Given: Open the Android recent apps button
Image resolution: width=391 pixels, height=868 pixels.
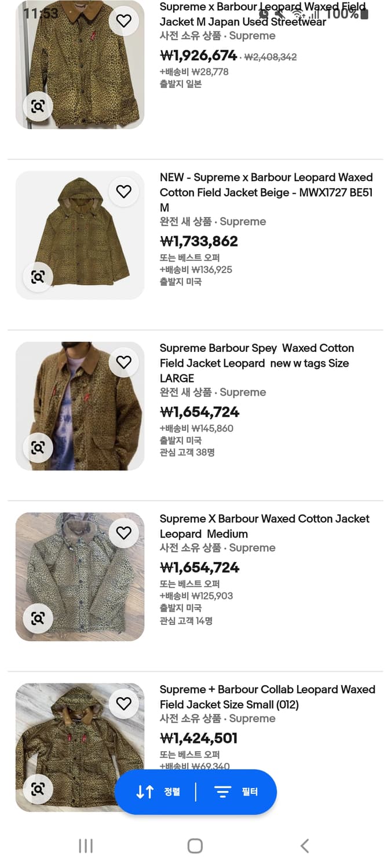Looking at the screenshot, I should point(86,846).
